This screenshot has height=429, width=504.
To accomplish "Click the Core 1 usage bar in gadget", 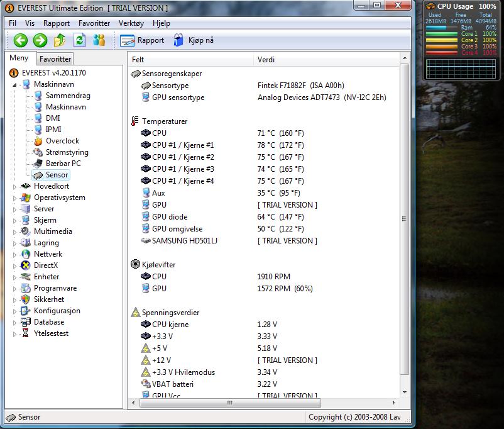I will [442, 34].
